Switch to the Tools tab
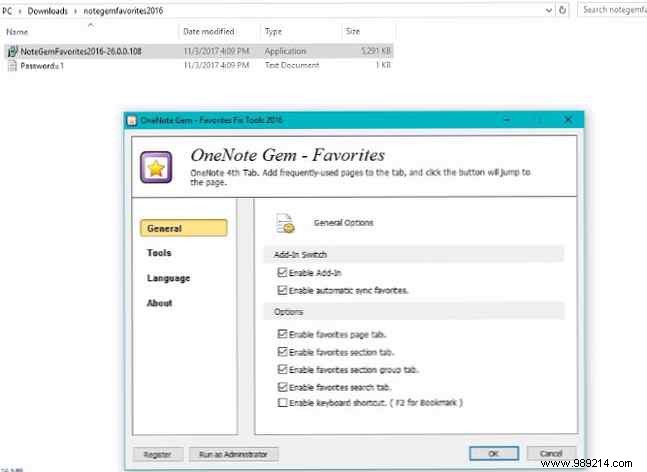Viewport: 647px width, 472px height. pyautogui.click(x=159, y=253)
